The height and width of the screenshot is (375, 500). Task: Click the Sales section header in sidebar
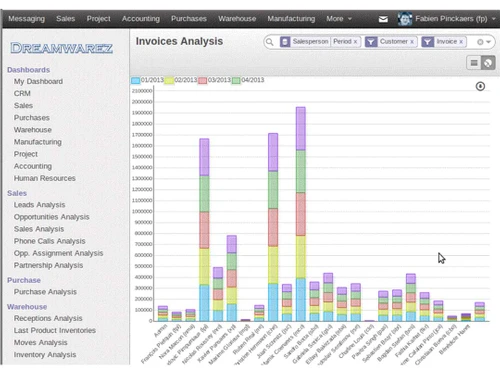[x=17, y=193]
